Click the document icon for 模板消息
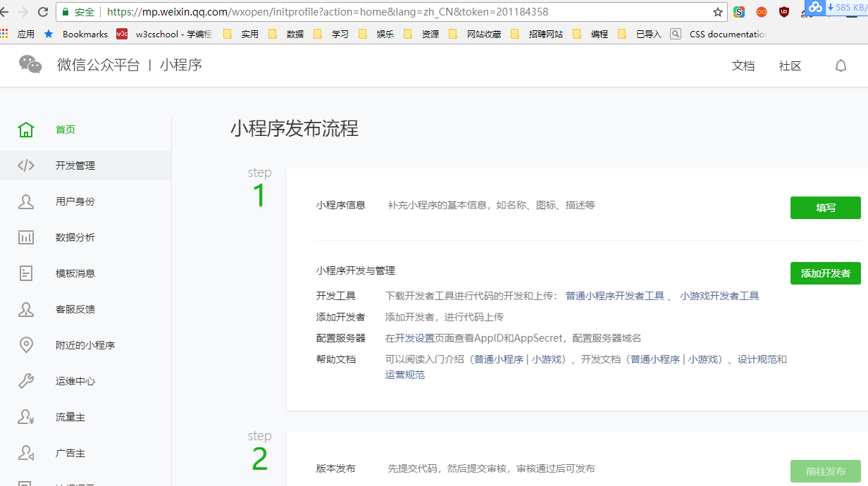 pyautogui.click(x=26, y=273)
